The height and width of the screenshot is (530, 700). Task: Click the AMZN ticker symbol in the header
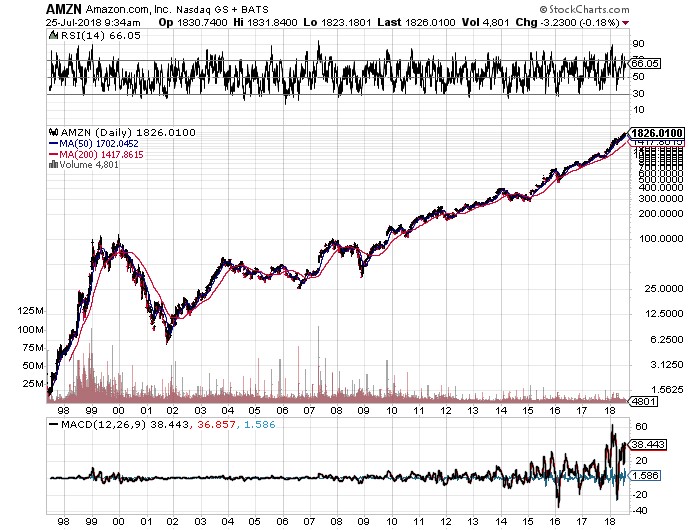[64, 9]
